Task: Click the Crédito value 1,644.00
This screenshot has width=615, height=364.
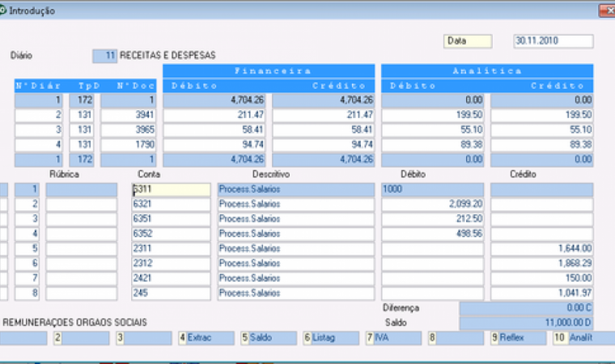Action: 541,248
